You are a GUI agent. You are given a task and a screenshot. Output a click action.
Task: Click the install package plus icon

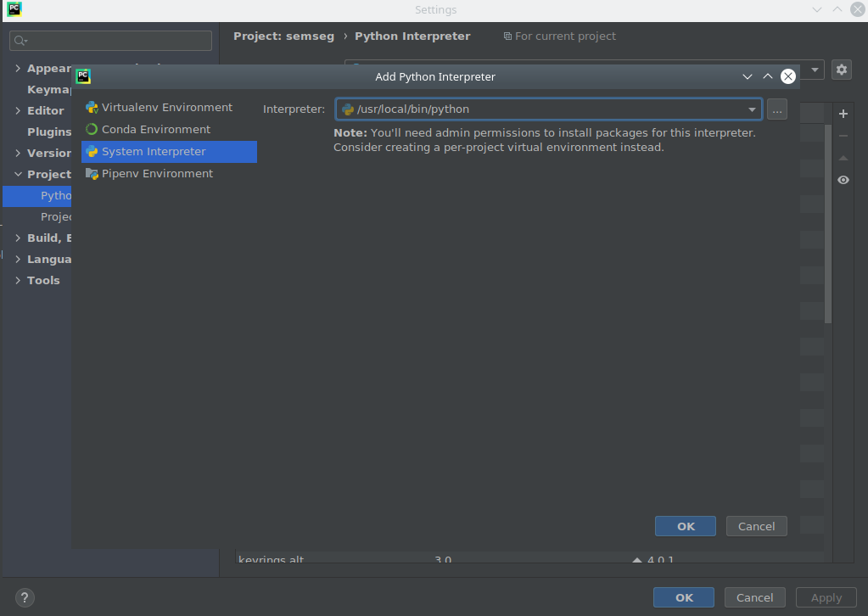(x=843, y=114)
